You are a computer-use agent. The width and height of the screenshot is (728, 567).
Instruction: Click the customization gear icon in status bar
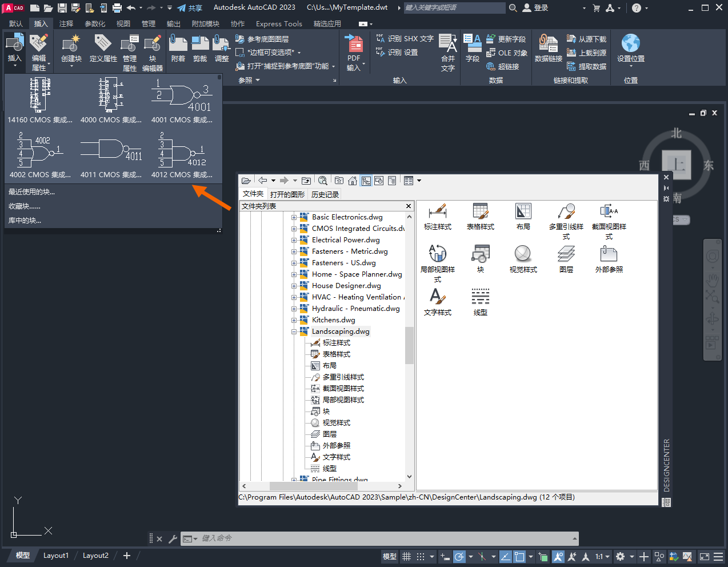coord(620,556)
